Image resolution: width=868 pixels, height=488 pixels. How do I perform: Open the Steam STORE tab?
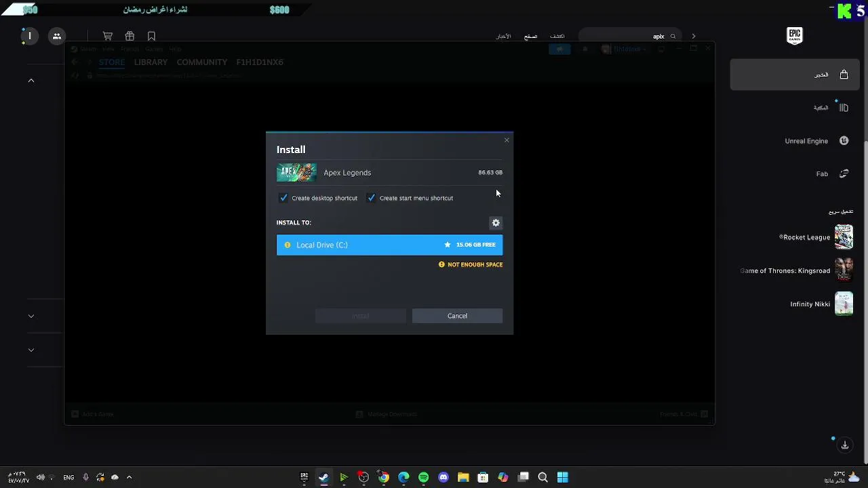[112, 62]
